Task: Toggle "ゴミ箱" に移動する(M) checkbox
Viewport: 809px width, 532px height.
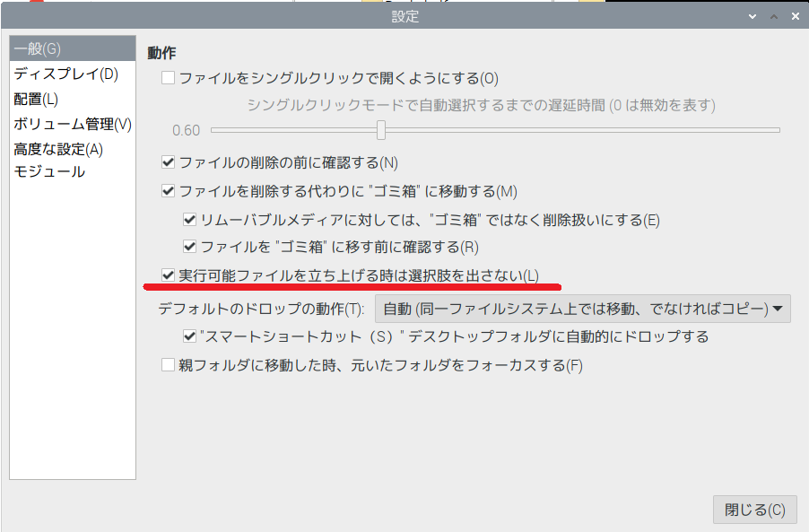Action: point(169,191)
